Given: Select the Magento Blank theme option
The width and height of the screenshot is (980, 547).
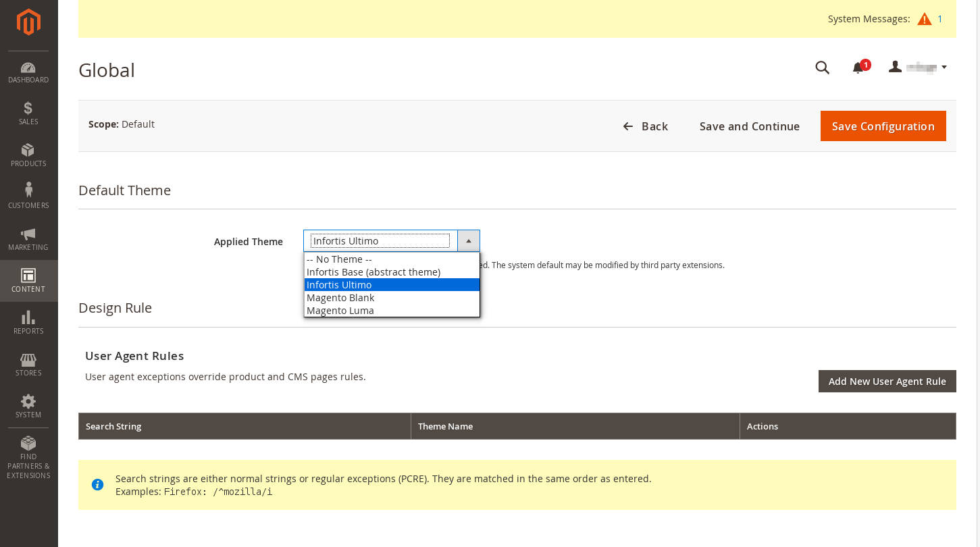Looking at the screenshot, I should click(x=392, y=298).
